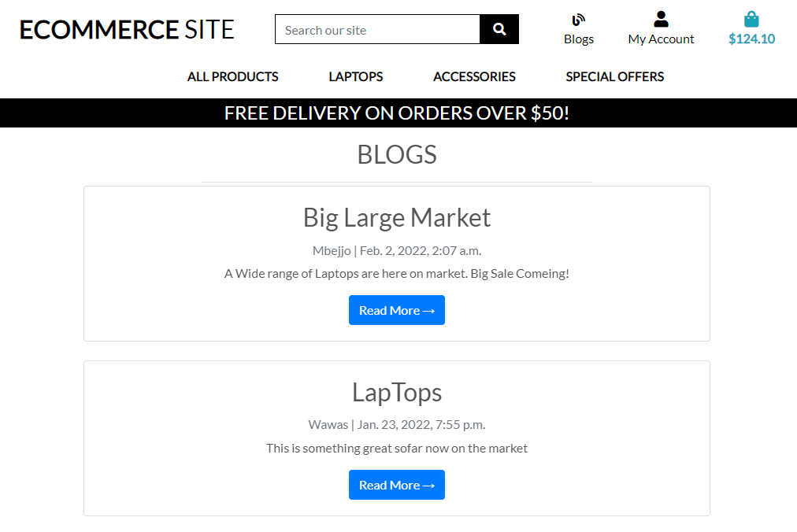
Task: Click the Blogs label in header
Action: (578, 39)
